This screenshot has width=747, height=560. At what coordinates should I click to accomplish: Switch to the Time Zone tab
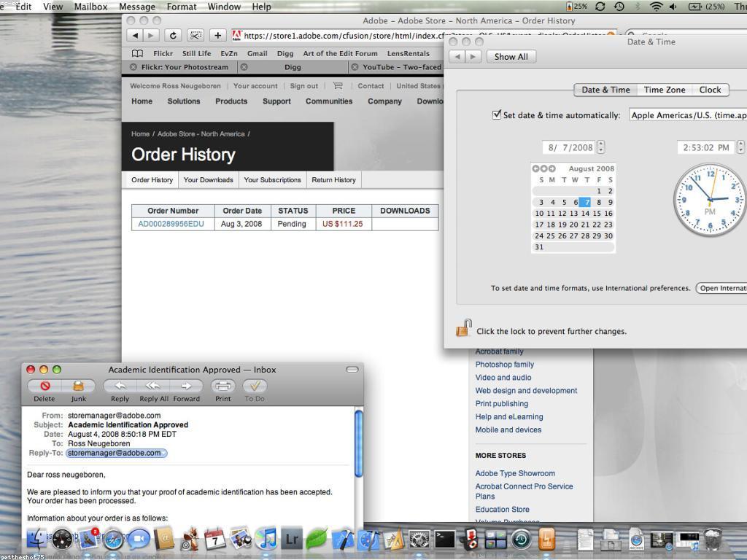click(x=664, y=90)
